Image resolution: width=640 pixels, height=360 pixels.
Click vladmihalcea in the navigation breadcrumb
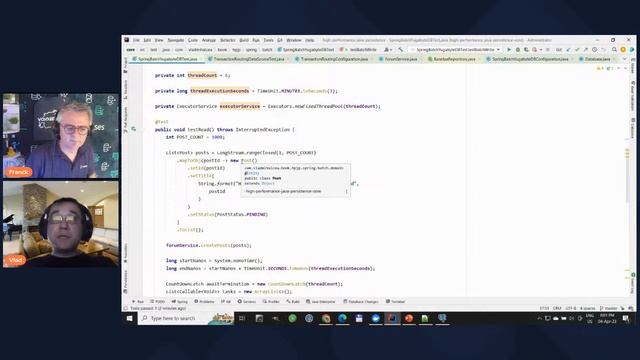click(200, 49)
